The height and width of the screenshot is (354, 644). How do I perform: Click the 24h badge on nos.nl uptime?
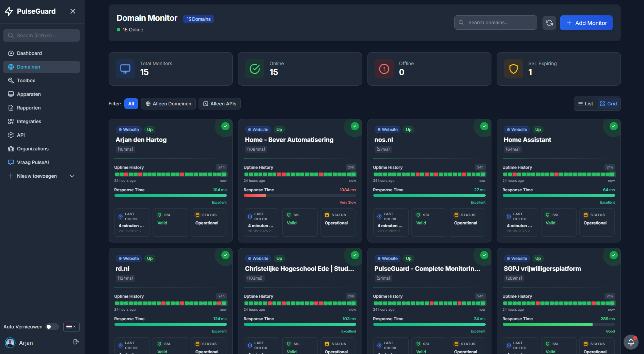coord(480,167)
